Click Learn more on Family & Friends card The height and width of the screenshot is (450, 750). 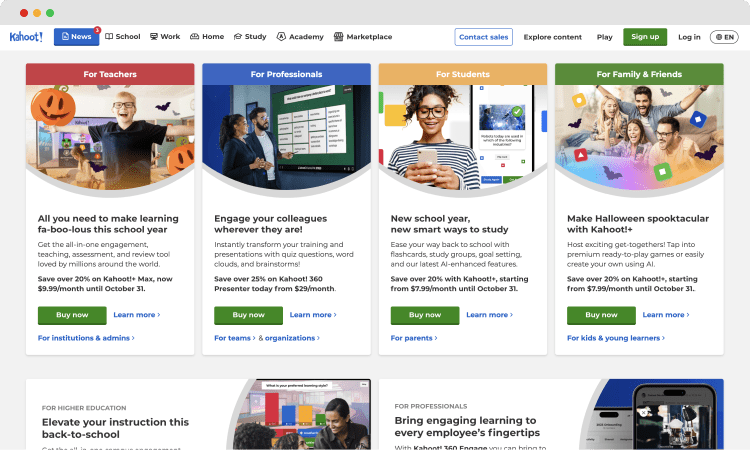click(666, 315)
